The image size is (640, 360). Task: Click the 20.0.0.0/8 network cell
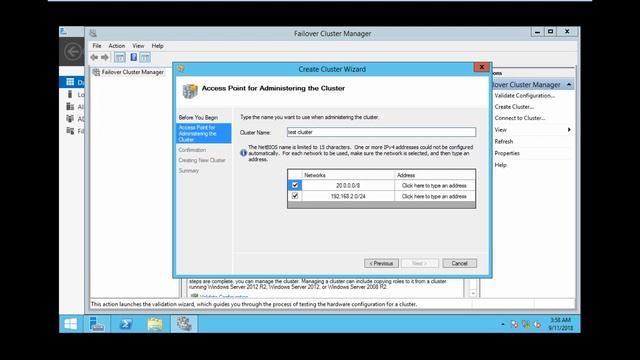348,185
